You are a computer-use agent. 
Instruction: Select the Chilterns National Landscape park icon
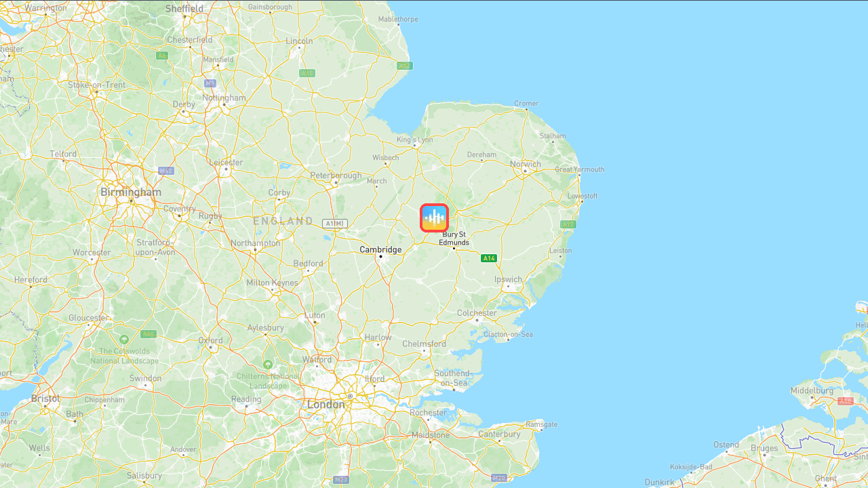tap(268, 365)
